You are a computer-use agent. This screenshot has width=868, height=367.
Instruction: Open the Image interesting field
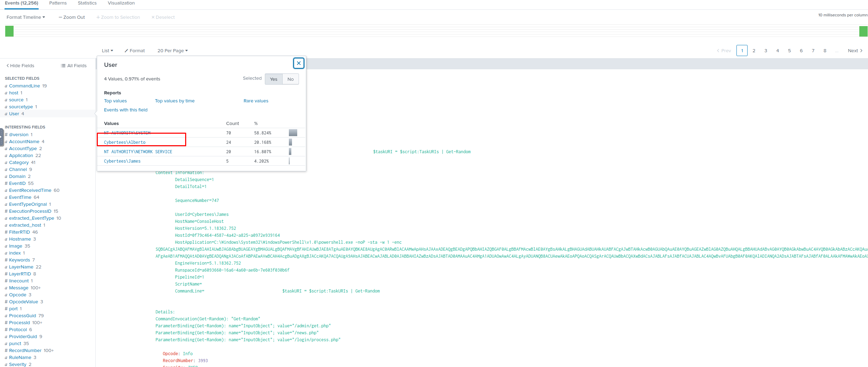click(x=16, y=246)
